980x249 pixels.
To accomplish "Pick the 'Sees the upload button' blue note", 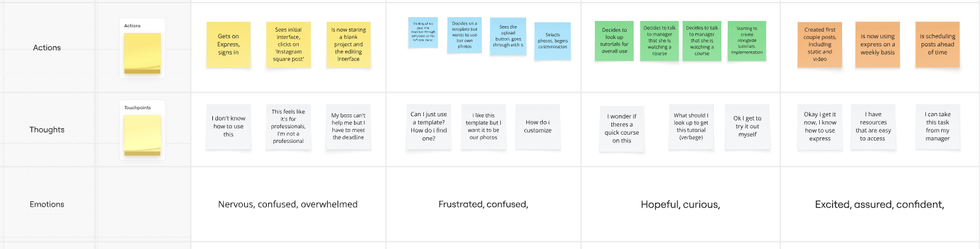I will point(508,36).
